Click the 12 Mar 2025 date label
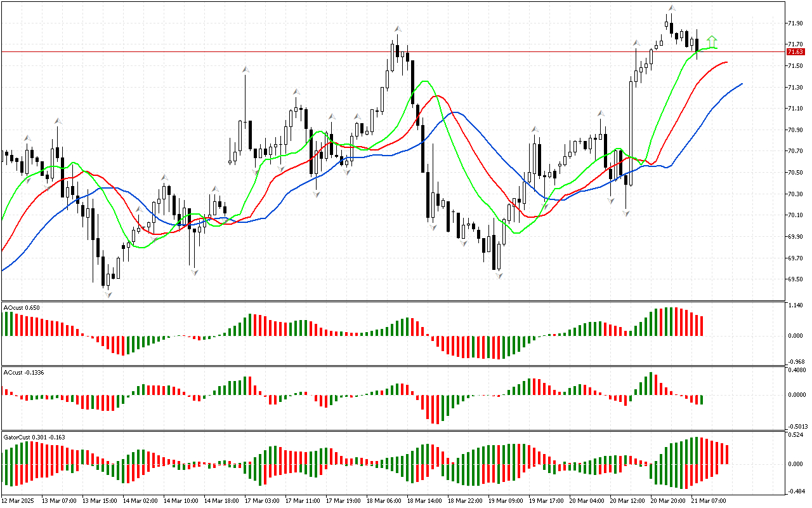Image resolution: width=812 pixels, height=508 pixels. tap(18, 501)
